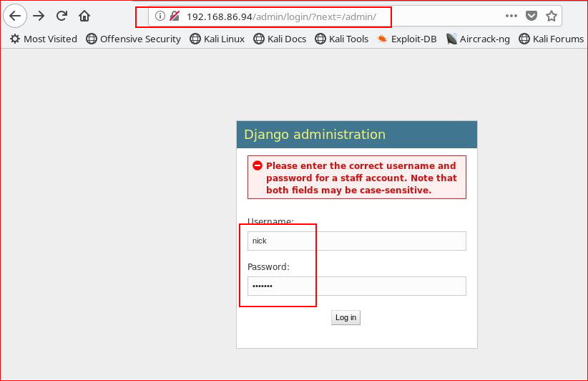
Task: Open the Aircrack-ng bookmark
Action: [x=478, y=39]
